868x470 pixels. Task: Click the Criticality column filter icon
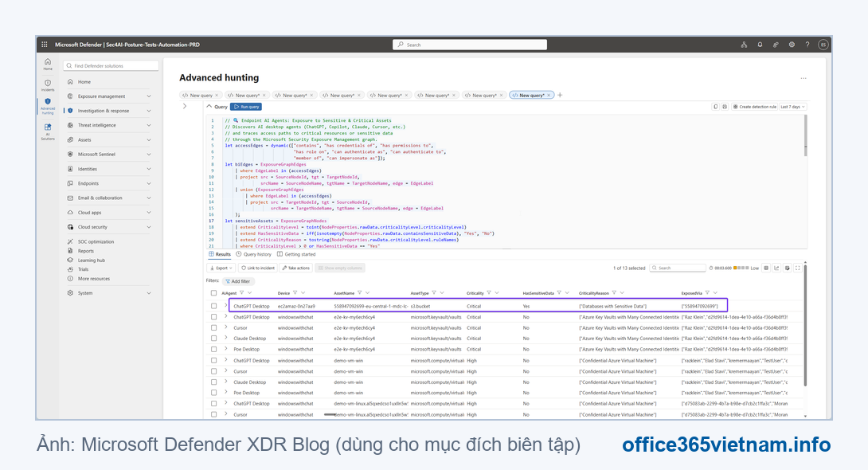point(489,293)
